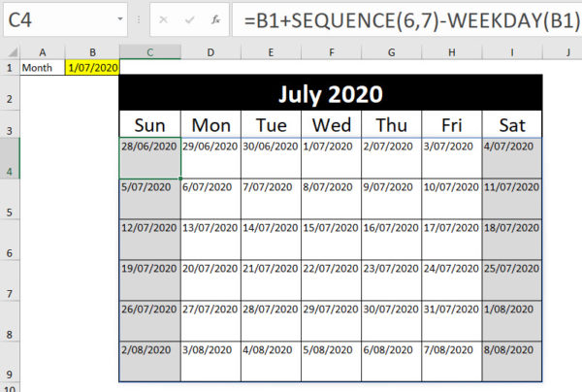Viewport: 582px width, 392px height.
Task: Open the Name Box dropdown arrow
Action: pyautogui.click(x=120, y=19)
